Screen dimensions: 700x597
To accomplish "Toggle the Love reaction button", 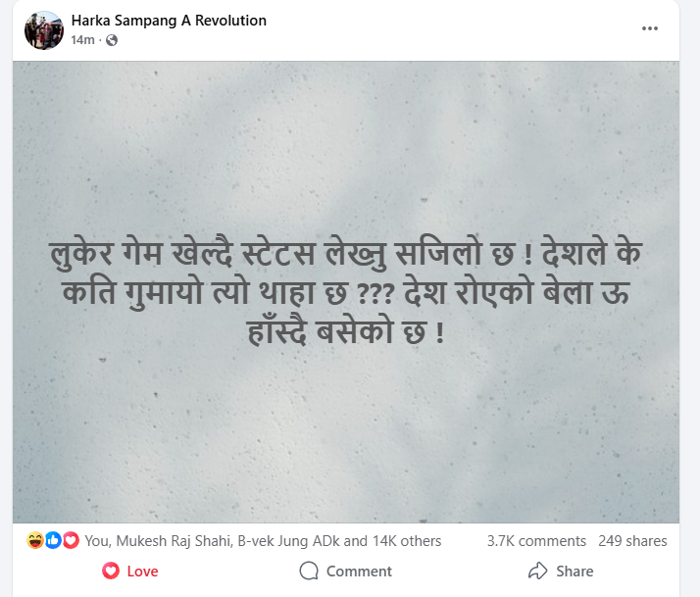I will click(x=130, y=572).
